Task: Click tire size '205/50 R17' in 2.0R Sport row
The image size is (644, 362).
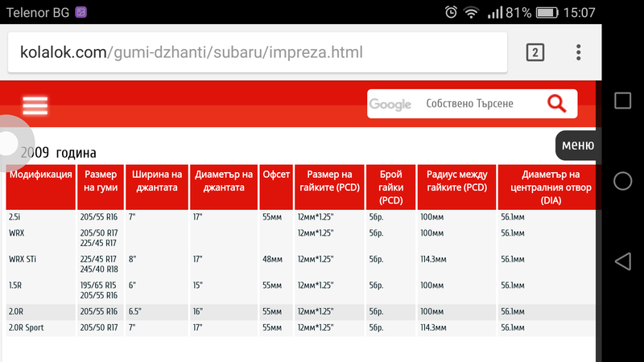Action: 98,327
